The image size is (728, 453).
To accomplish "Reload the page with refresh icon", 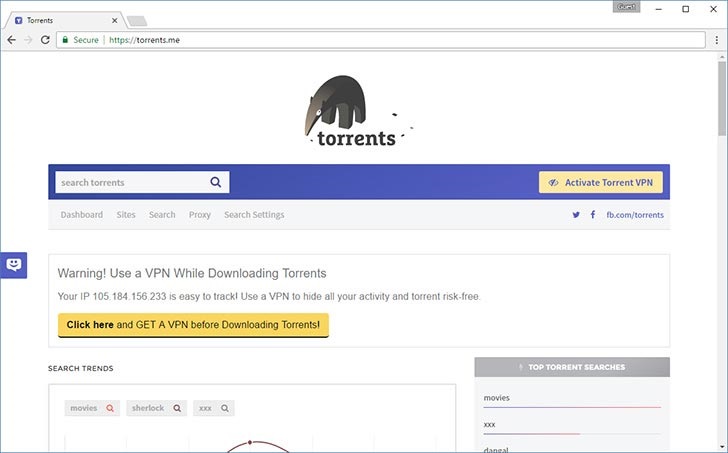I will click(x=45, y=40).
